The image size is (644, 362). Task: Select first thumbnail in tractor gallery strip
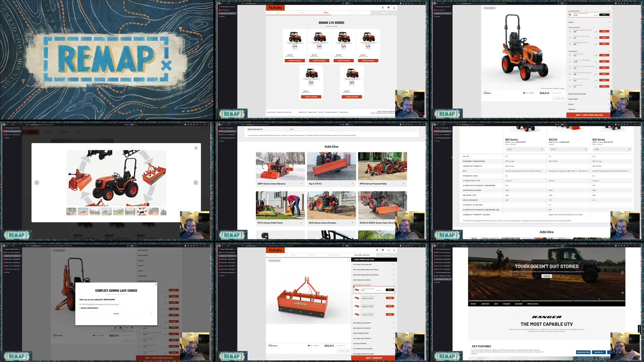(x=71, y=211)
